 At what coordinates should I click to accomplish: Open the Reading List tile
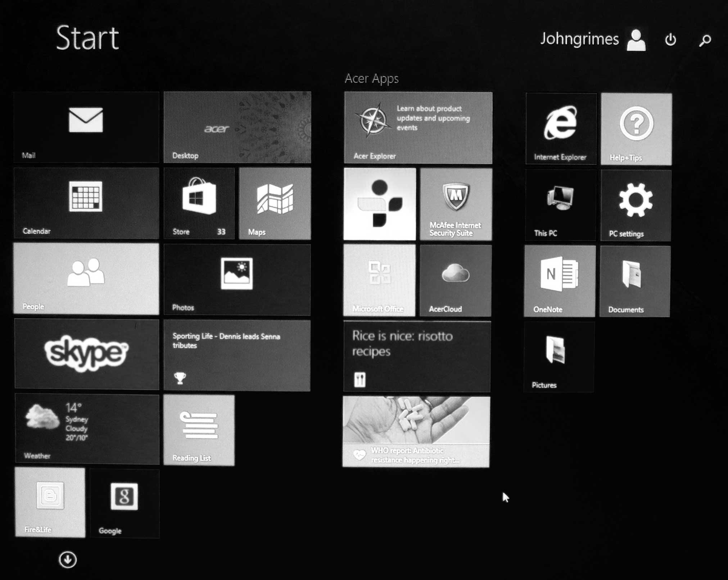click(199, 430)
